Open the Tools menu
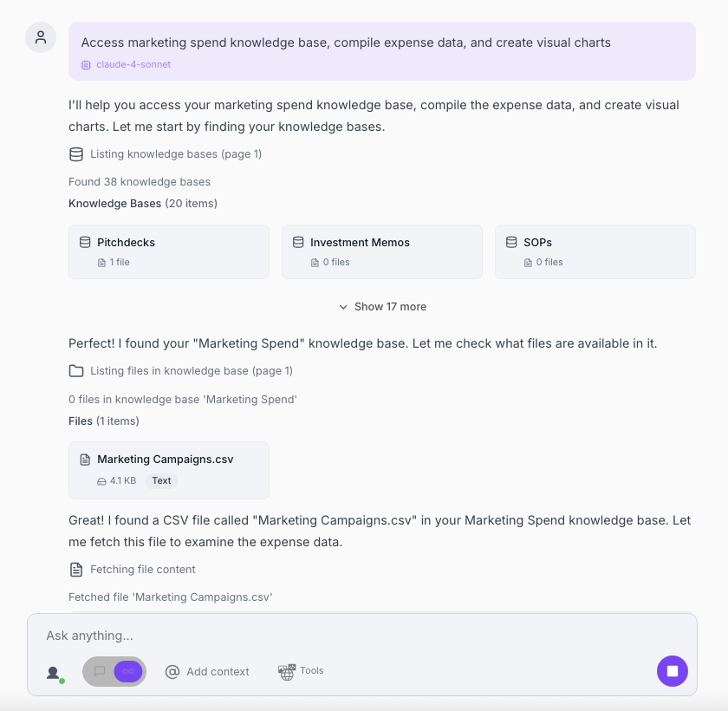 pyautogui.click(x=301, y=671)
